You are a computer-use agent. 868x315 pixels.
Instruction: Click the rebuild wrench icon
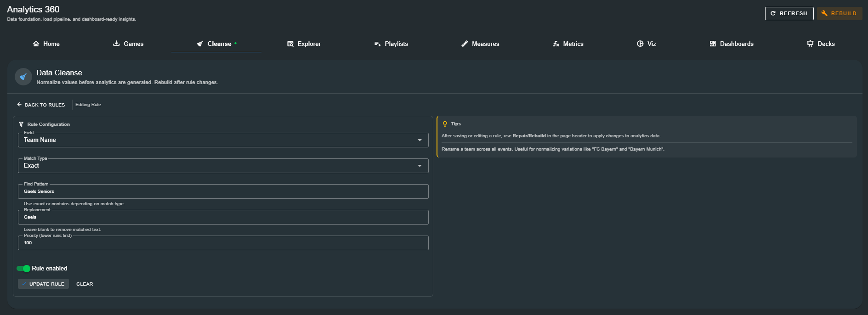824,13
